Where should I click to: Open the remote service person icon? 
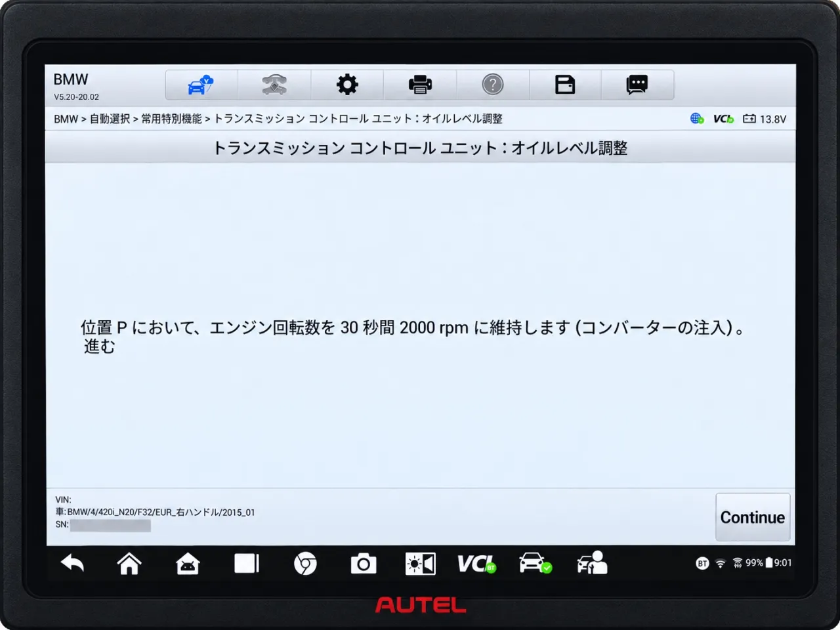tap(592, 563)
